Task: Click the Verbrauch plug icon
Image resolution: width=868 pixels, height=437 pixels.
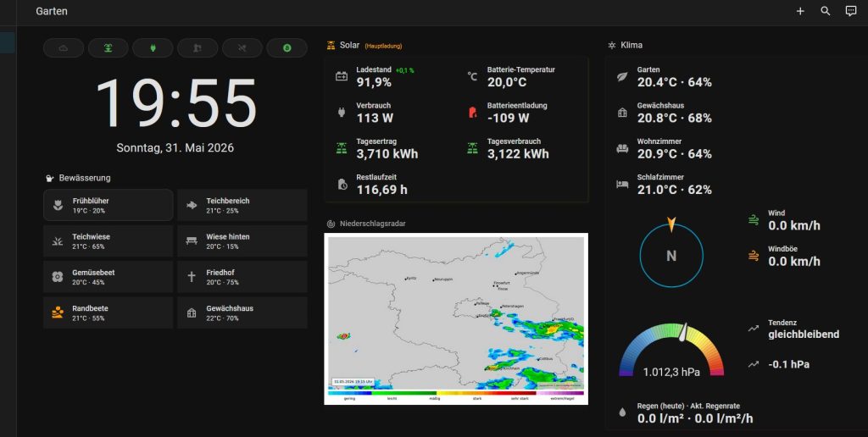Action: coord(342,113)
